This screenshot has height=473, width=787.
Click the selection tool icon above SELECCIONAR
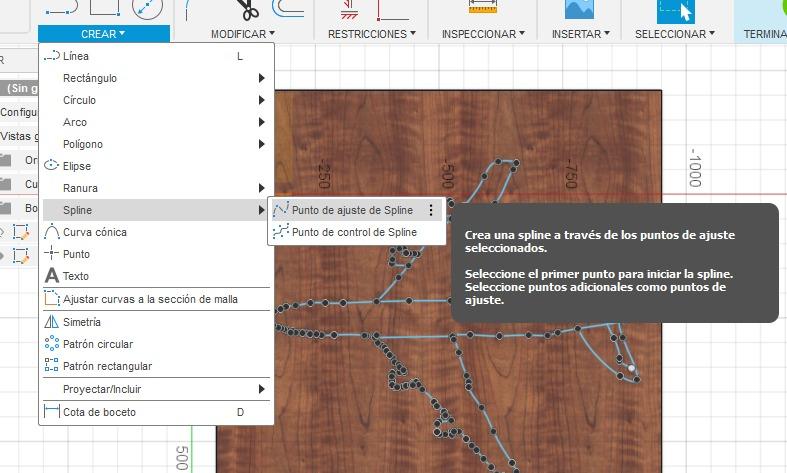coord(676,10)
